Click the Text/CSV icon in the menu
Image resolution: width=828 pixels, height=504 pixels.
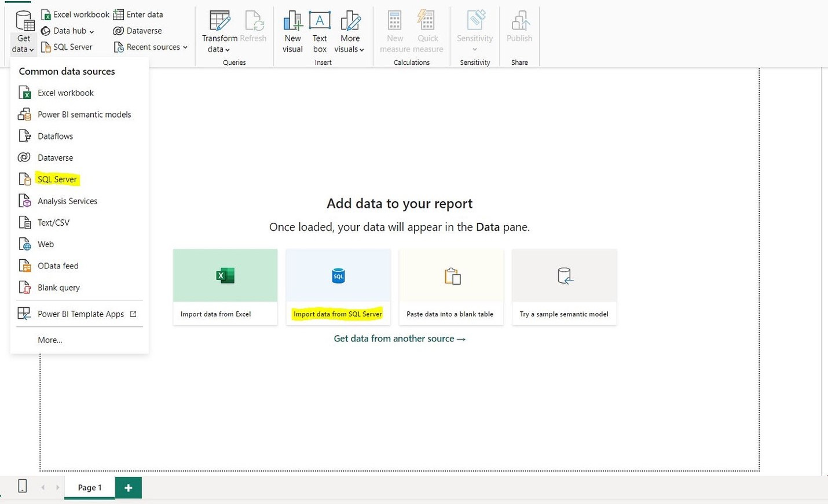[x=24, y=222]
